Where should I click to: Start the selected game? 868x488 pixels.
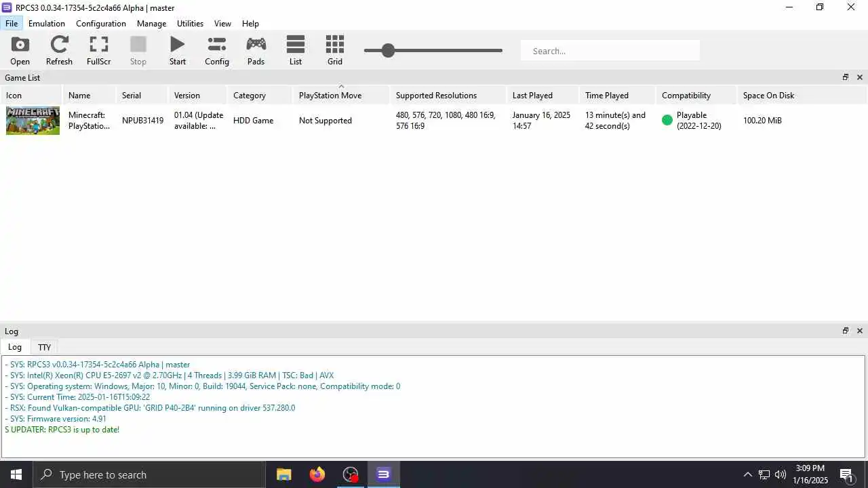177,51
